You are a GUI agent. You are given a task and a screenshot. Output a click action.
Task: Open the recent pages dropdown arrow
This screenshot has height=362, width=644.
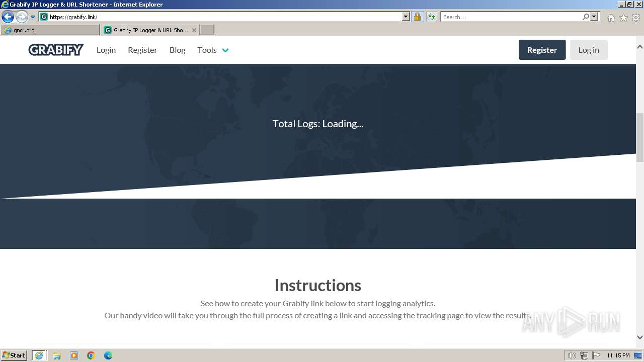33,17
